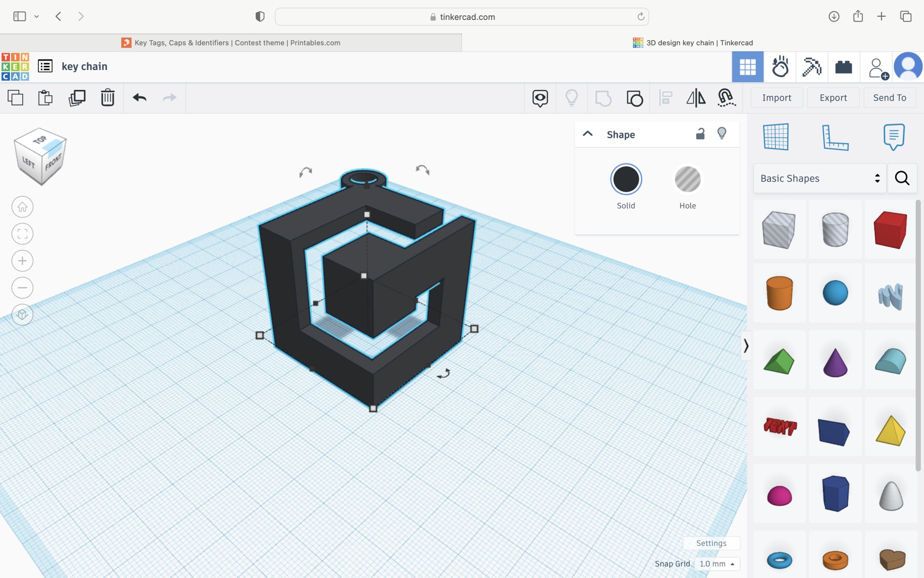Open Snap Grid 1.0 mm dropdown
This screenshot has height=578, width=924.
pos(716,564)
